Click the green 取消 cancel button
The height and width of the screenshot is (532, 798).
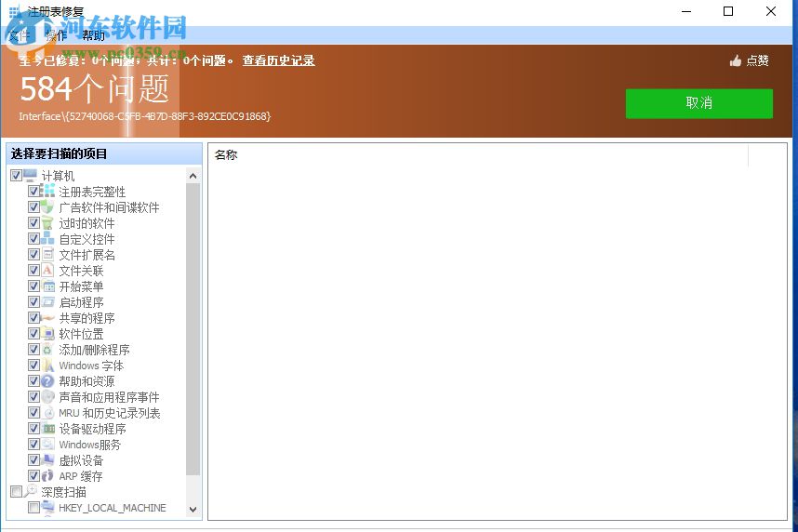[699, 103]
